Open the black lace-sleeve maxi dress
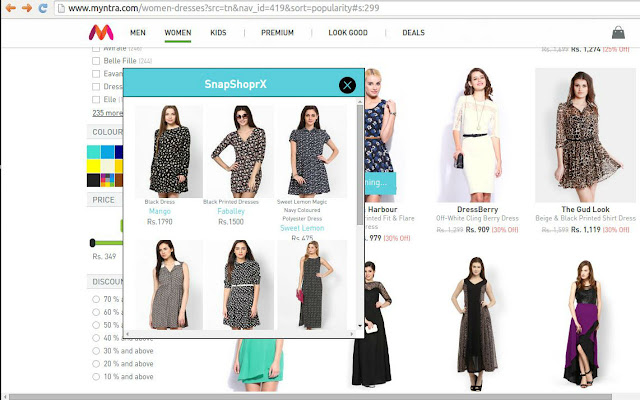This screenshot has height=400, width=640. coord(372,324)
